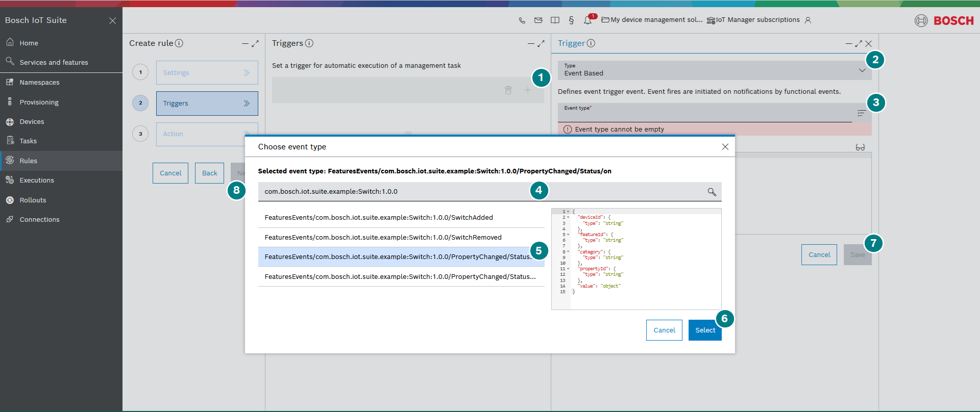Show info icon next to Trigger title

[591, 43]
